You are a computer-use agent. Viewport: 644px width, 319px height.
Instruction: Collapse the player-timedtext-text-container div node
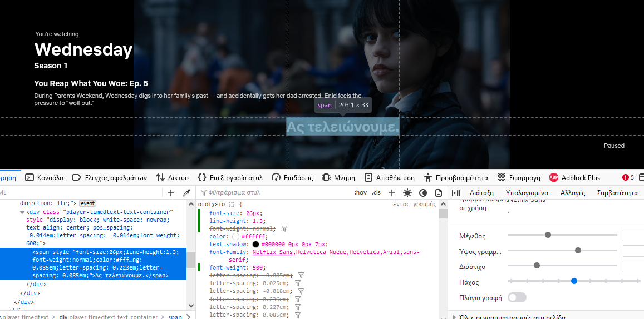[x=22, y=212]
